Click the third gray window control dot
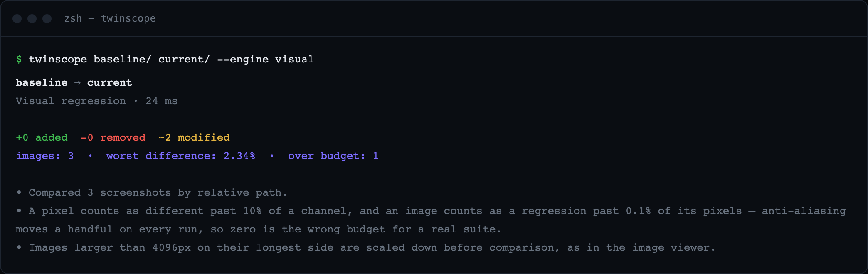Image resolution: width=868 pixels, height=274 pixels. (x=47, y=19)
